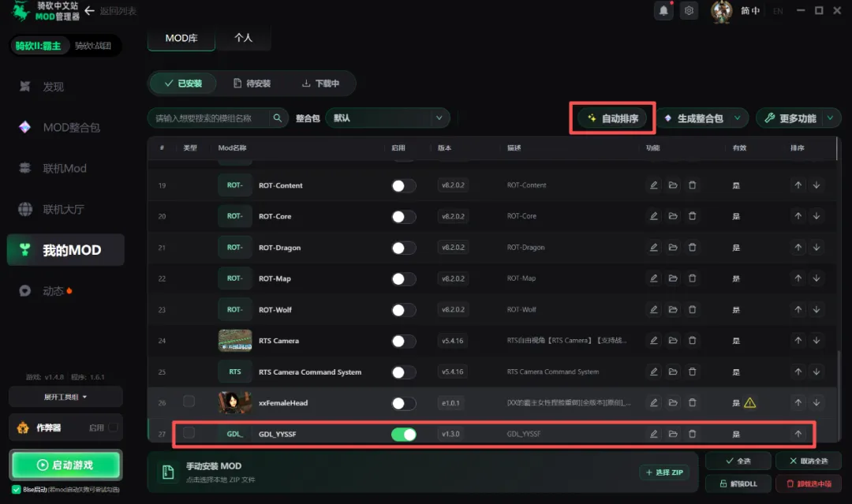Screen dimensions: 852x504
Task: Expand the 生成整合包 dropdown arrow
Action: tap(738, 118)
